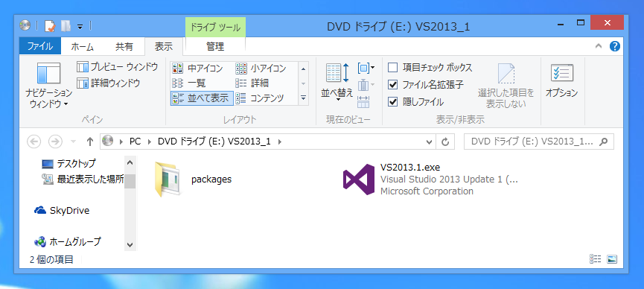Toggle the 詳細ウィンドウ pane
The image size is (644, 289).
pyautogui.click(x=109, y=83)
